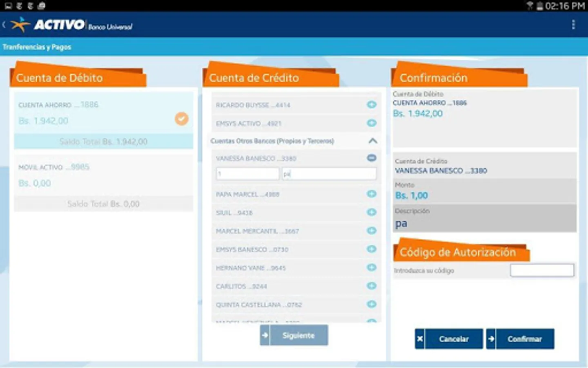Select the EMSYS ACTIVO ...4921 row
The height and width of the screenshot is (368, 588).
click(296, 123)
